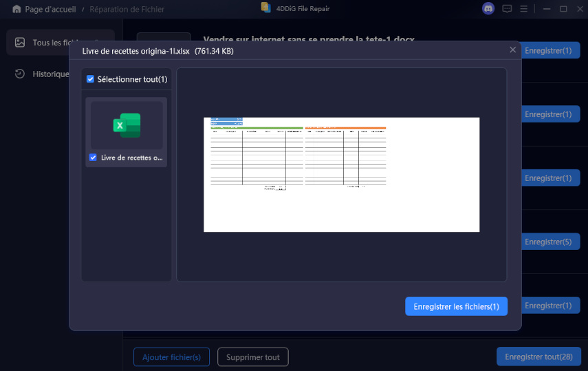Click the 4DDiG File Repair logo
Viewport: 588px width, 371px height.
[x=266, y=8]
